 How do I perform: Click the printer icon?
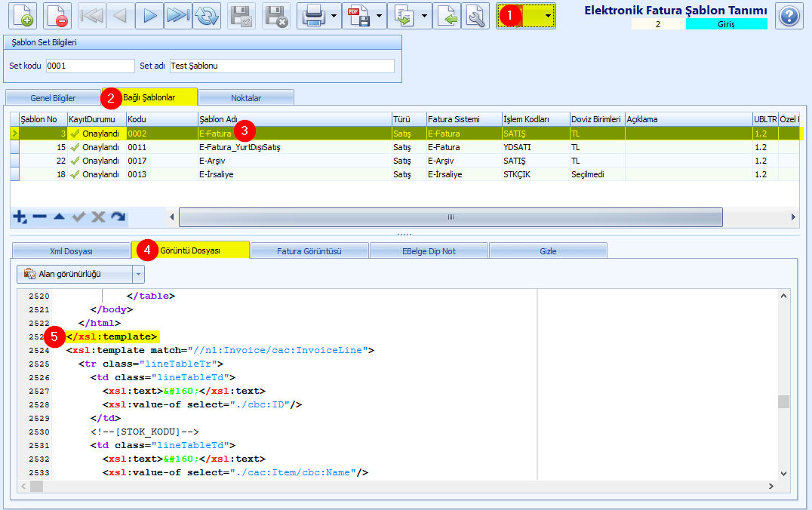point(314,16)
